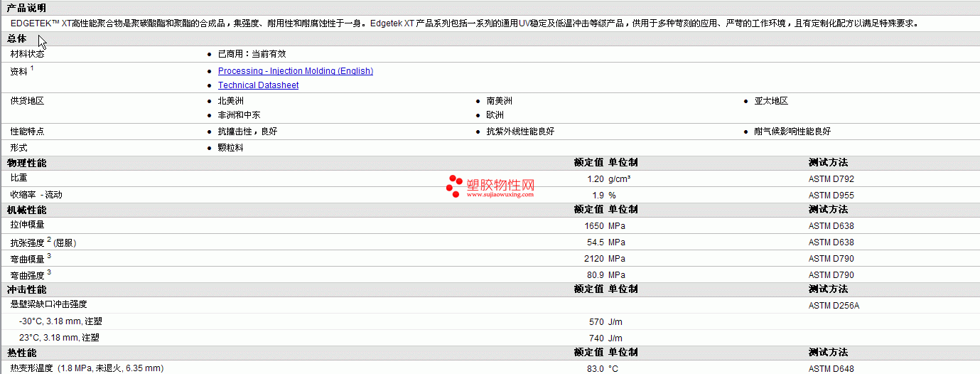The width and height of the screenshot is (980, 374).
Task: Click the 热性能 section heading
Action: [22, 353]
